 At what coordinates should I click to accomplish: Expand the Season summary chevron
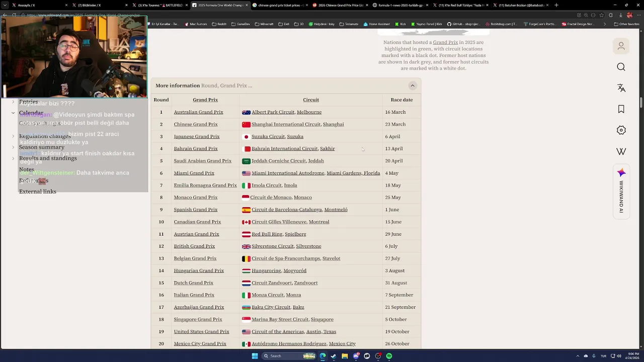click(x=13, y=147)
